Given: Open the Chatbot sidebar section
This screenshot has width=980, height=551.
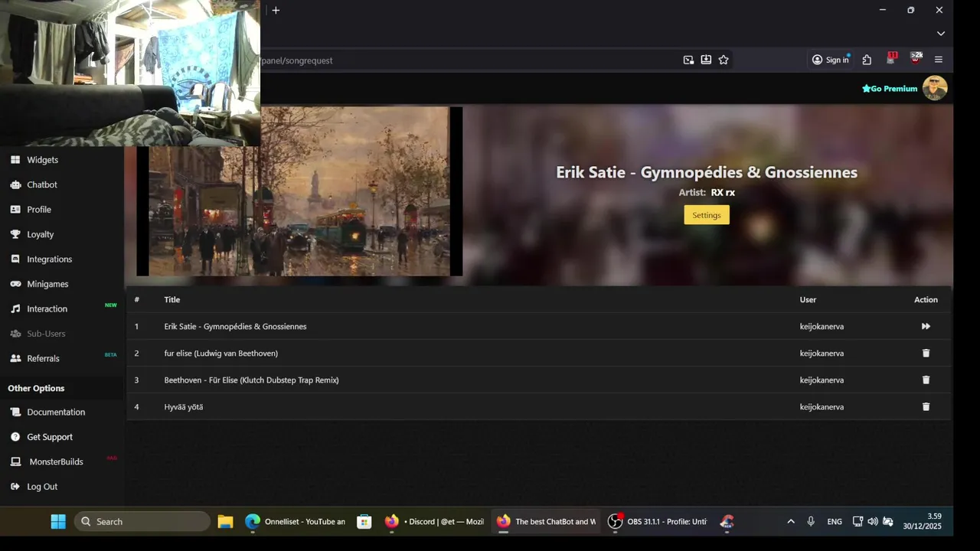Looking at the screenshot, I should [x=42, y=184].
